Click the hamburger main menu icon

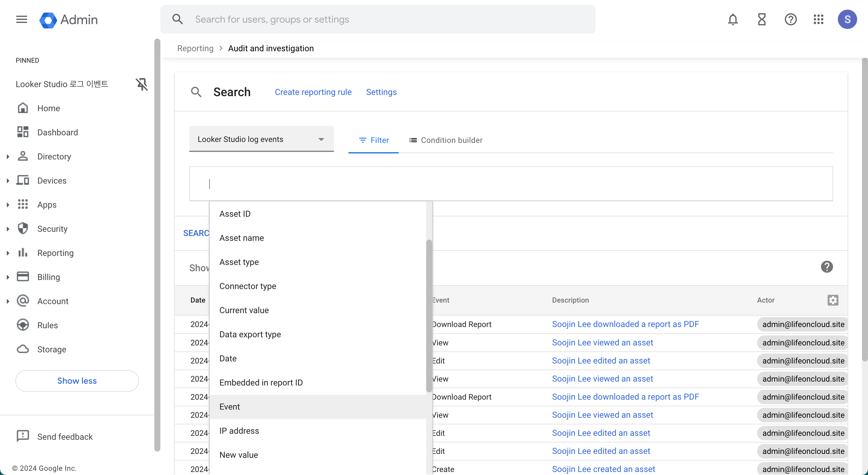(22, 20)
